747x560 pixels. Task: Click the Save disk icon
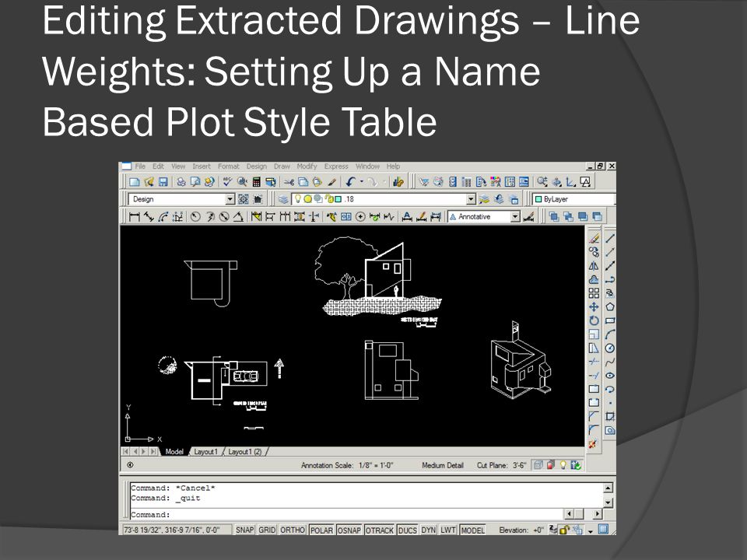163,182
